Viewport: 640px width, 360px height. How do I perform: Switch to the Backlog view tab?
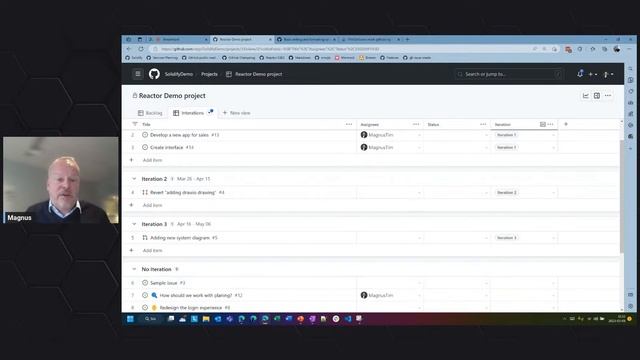(150, 113)
